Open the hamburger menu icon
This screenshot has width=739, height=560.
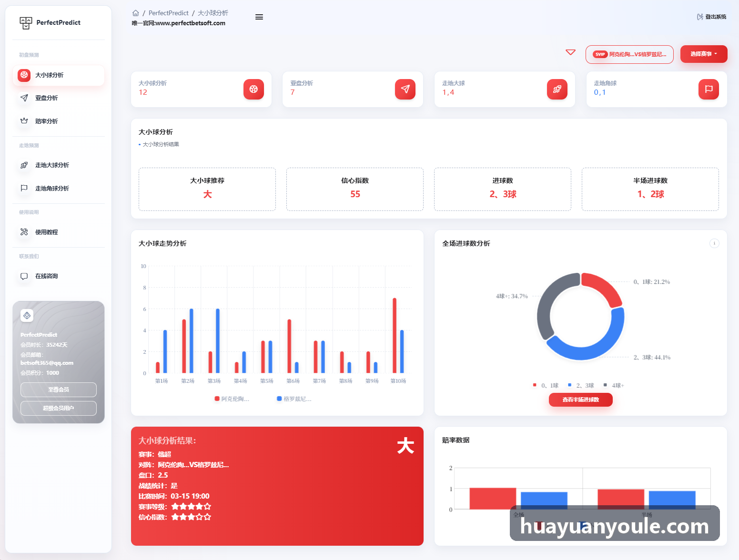tap(259, 17)
